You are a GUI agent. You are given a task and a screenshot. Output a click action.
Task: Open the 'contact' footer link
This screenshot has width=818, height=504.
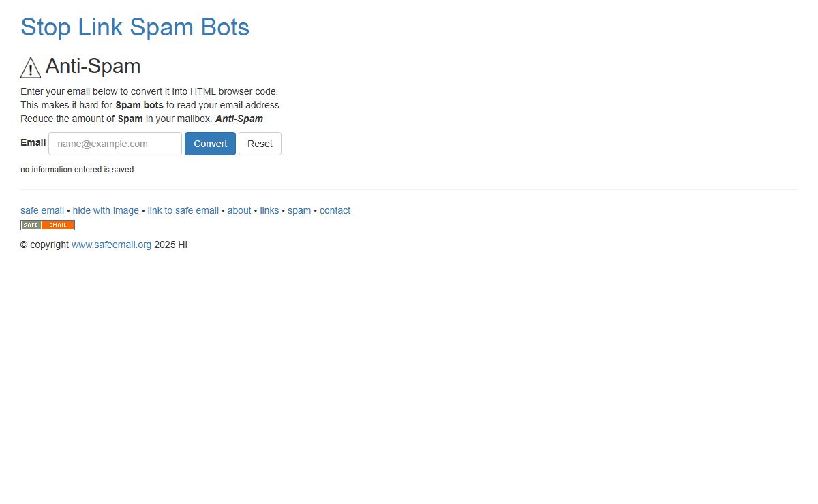[x=335, y=210]
